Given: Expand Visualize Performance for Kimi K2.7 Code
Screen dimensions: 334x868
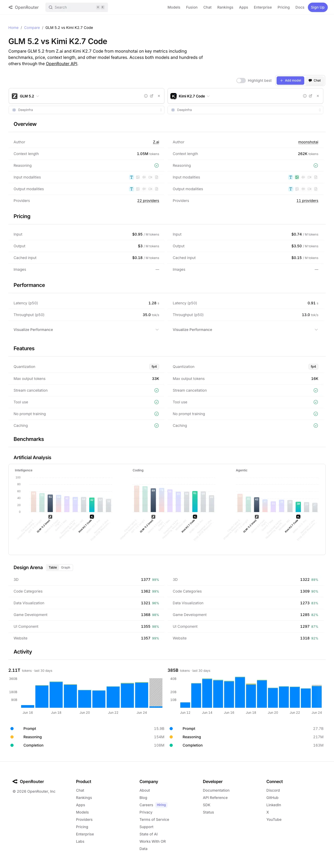Looking at the screenshot, I should pos(245,330).
